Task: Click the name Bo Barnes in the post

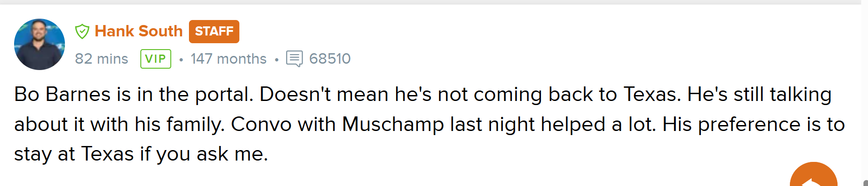Action: click(63, 95)
